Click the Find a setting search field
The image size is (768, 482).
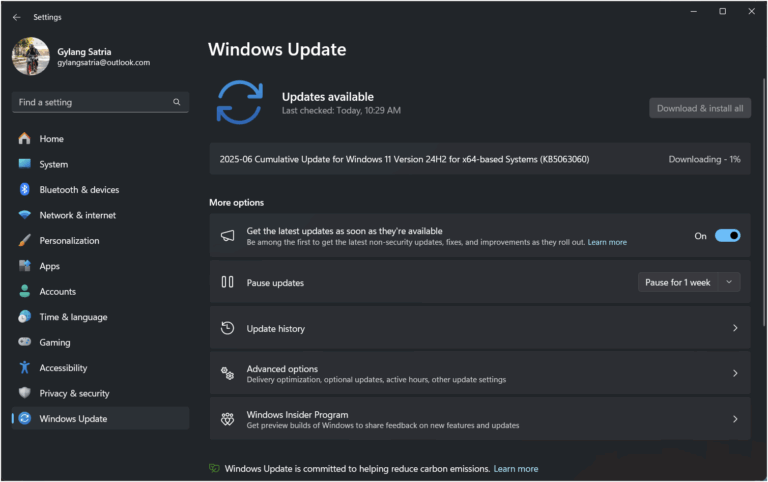tap(100, 102)
